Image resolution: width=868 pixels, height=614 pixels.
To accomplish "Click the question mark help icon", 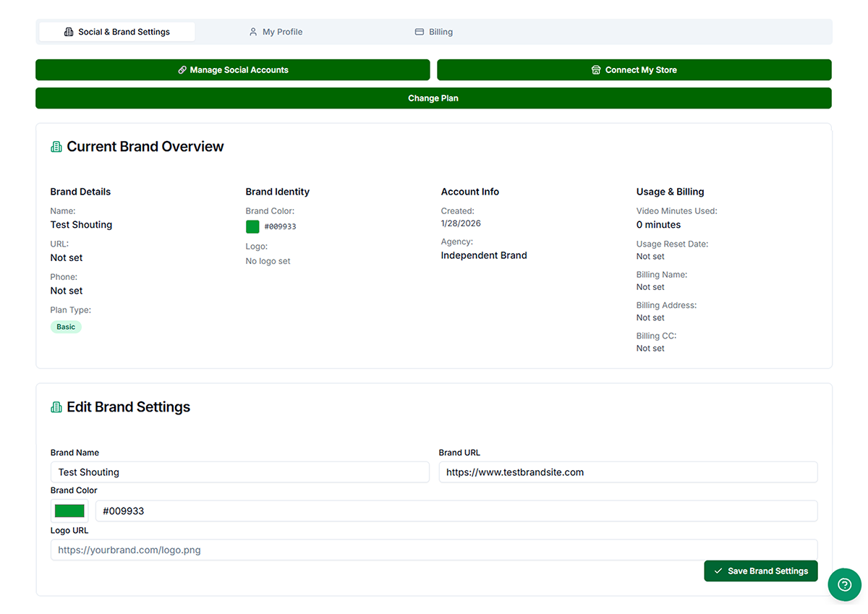I will (x=844, y=584).
